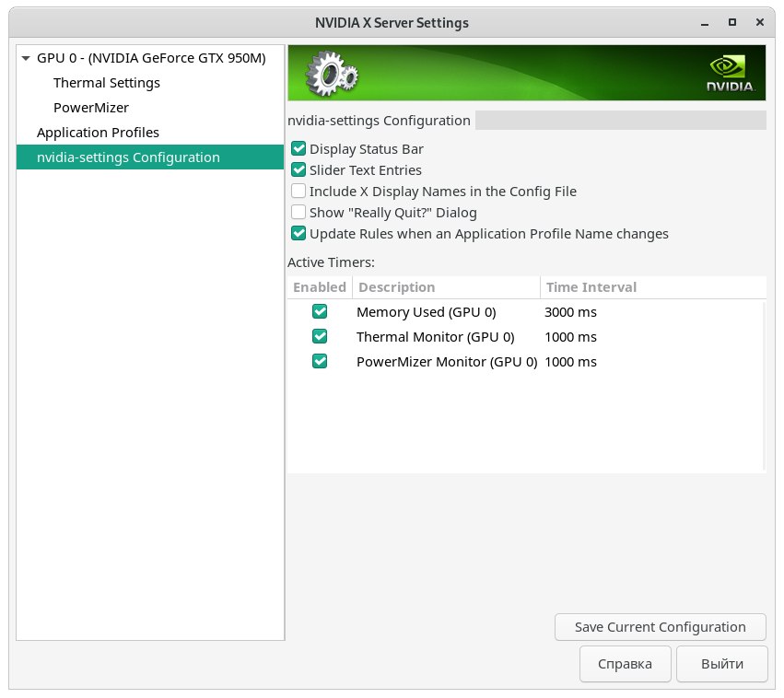Click the NVIDIA X Server Settings title bar
Viewport: 784px width, 698px height.
tap(392, 23)
